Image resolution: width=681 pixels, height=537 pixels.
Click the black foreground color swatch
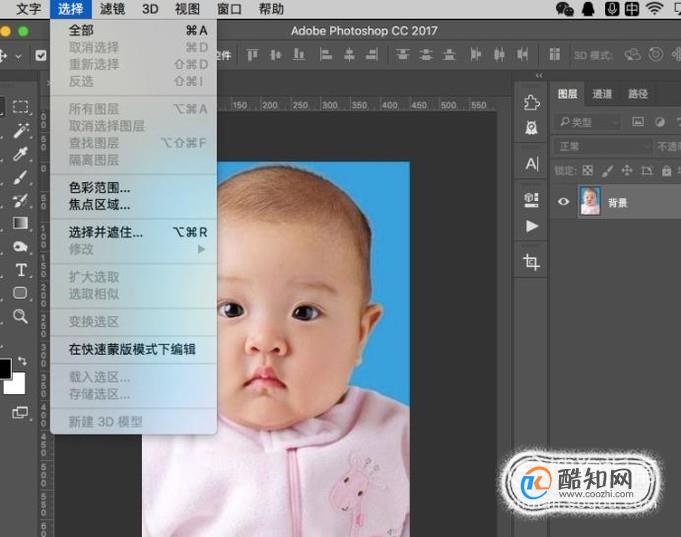(x=4, y=368)
